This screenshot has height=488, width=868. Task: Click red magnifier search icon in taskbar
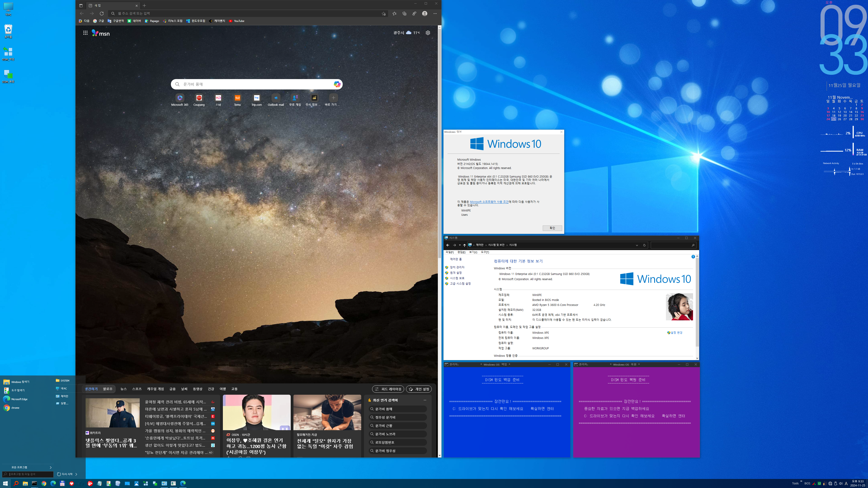coord(16,483)
